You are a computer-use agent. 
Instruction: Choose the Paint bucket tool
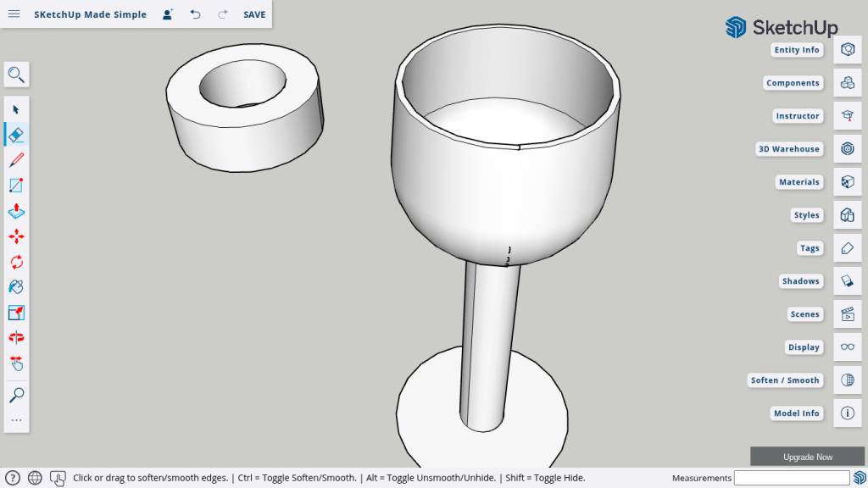tap(16, 287)
